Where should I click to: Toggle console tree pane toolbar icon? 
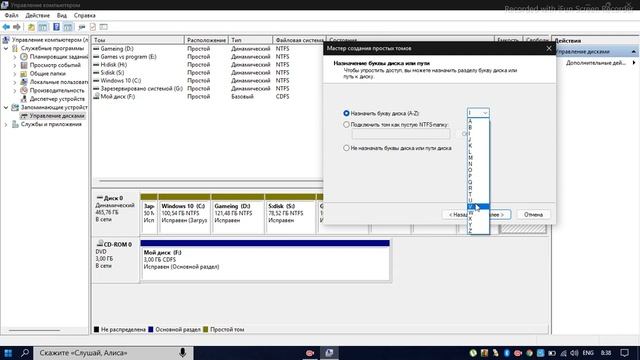(x=42, y=27)
